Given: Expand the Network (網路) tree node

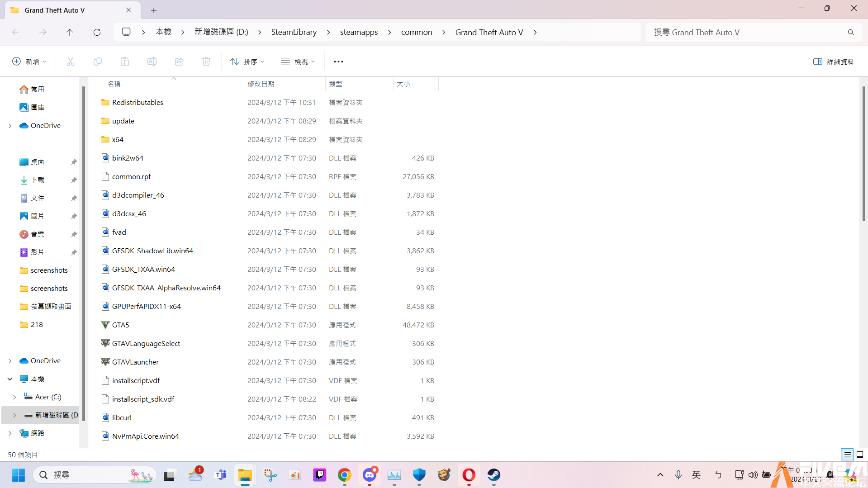Looking at the screenshot, I should click(x=10, y=433).
